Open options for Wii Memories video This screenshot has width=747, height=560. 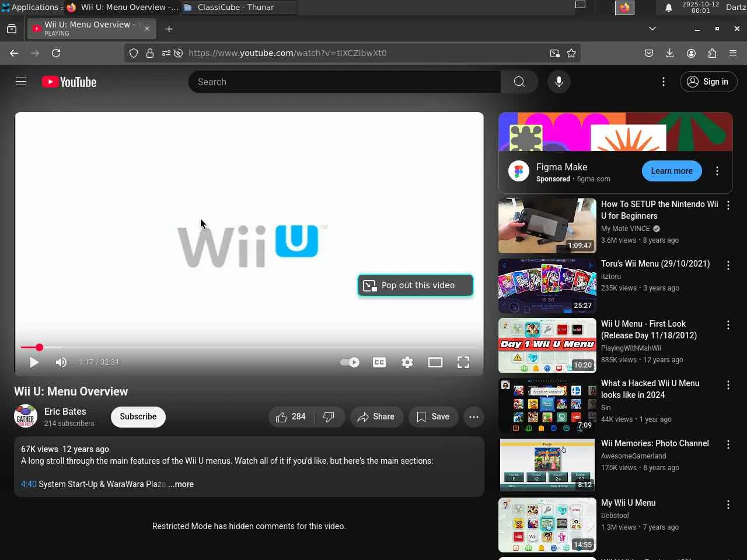(x=728, y=444)
